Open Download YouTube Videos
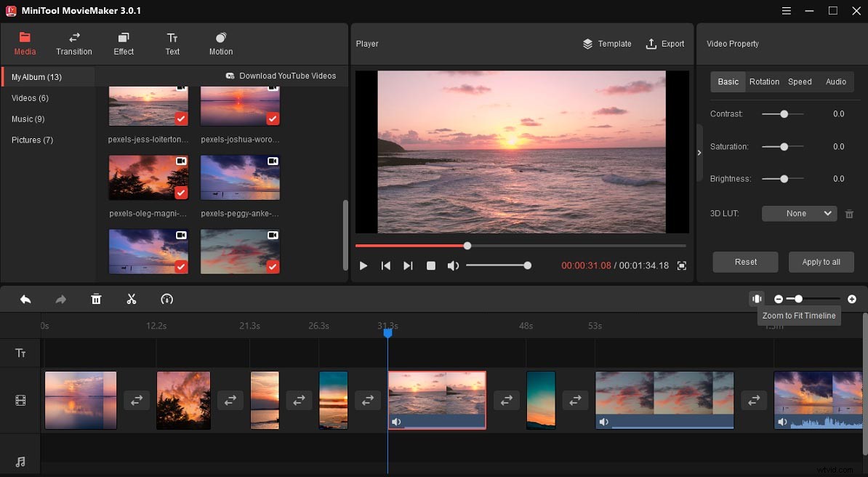The width and height of the screenshot is (868, 477). click(281, 76)
